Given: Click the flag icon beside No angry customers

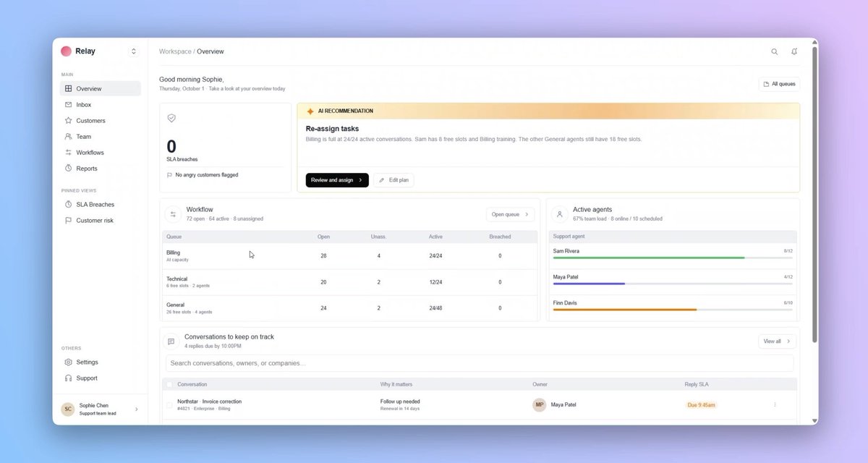Looking at the screenshot, I should coord(170,175).
